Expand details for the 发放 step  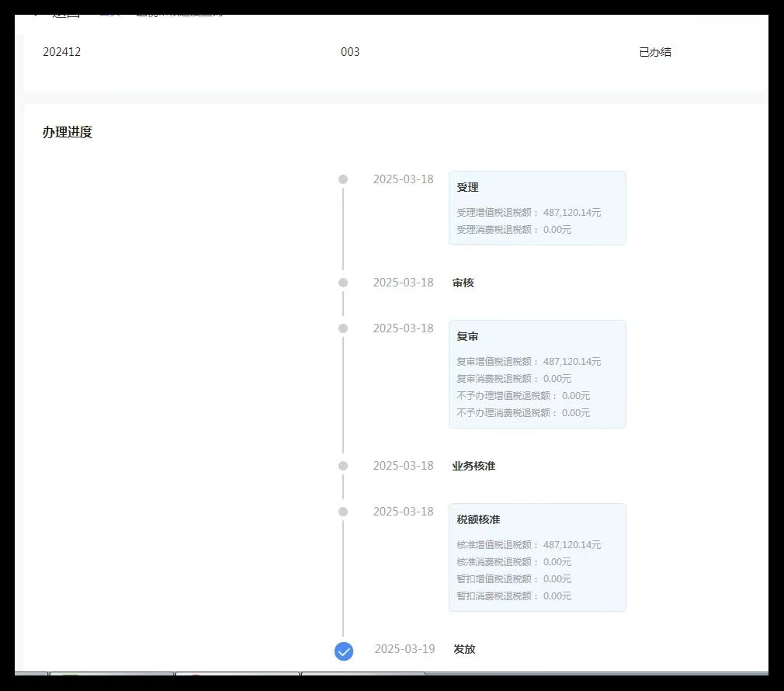[464, 649]
